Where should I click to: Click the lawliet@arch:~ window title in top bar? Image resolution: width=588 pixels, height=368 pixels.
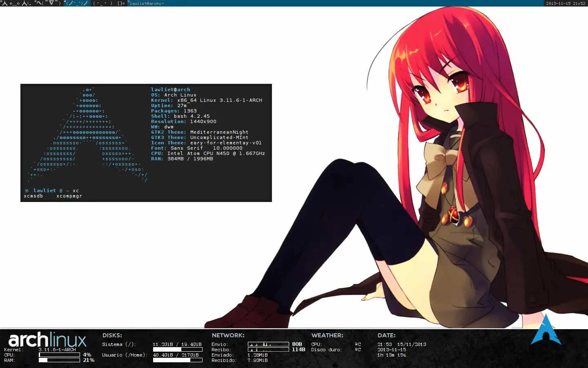coord(147,3)
